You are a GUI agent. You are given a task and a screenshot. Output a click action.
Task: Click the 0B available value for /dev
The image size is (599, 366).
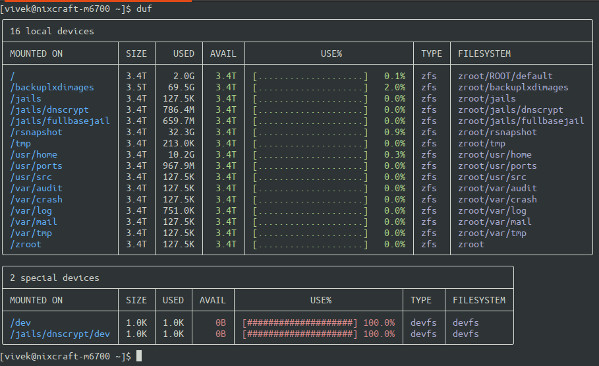click(220, 323)
